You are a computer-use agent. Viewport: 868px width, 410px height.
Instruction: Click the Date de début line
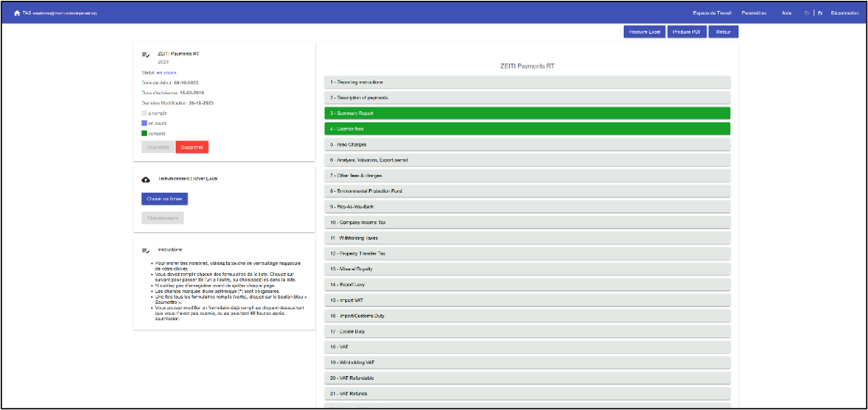point(169,82)
